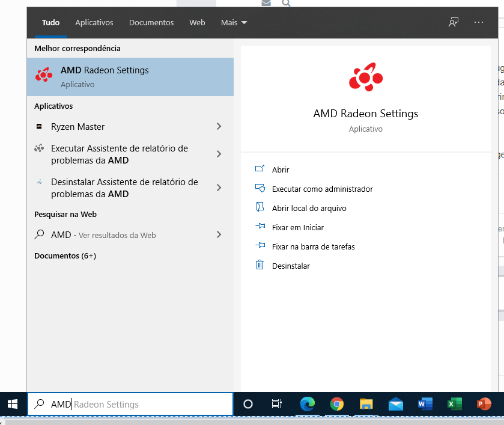Open the Mais dropdown filter
This screenshot has width=504, height=425.
click(x=234, y=22)
